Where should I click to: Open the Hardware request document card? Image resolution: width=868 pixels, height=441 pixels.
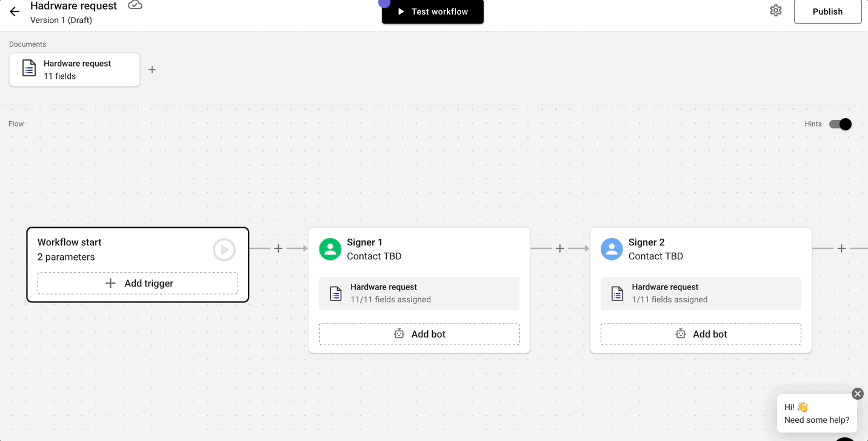(x=75, y=70)
